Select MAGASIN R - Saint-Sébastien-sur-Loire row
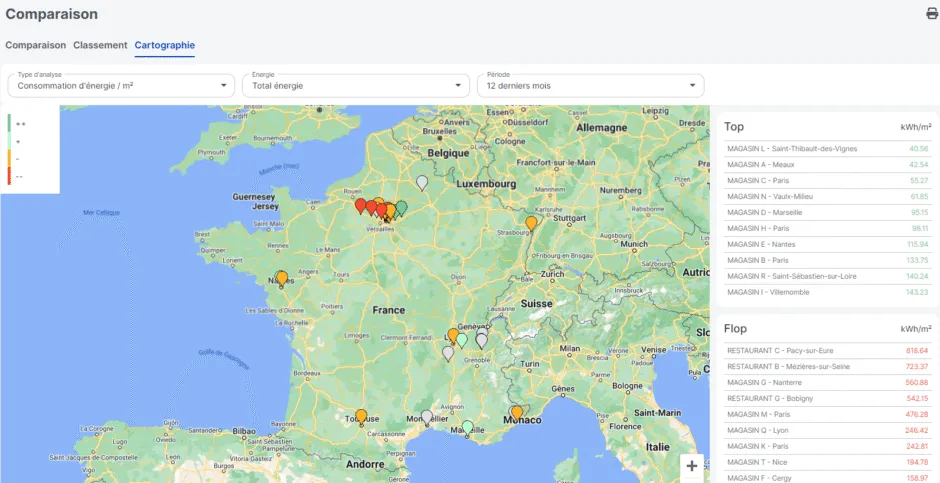 827,276
